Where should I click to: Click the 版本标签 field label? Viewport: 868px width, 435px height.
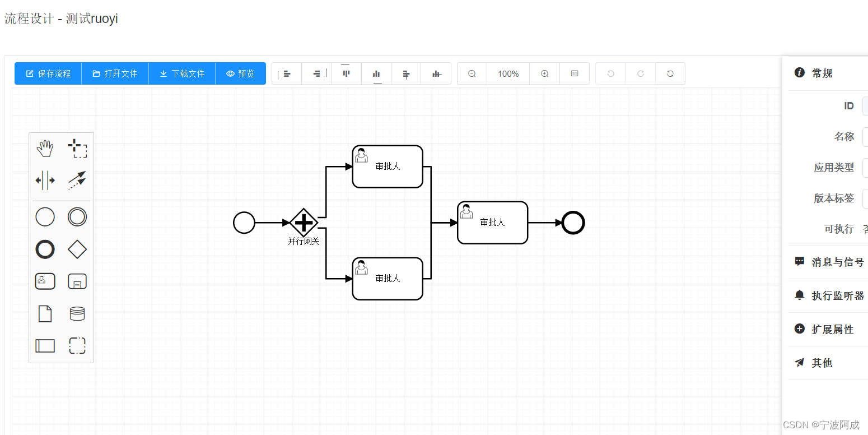pyautogui.click(x=834, y=198)
